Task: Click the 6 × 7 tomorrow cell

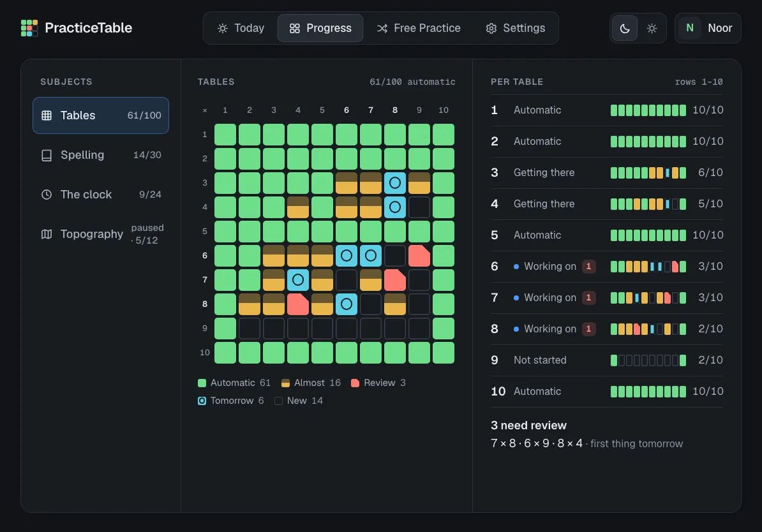Action: [371, 256]
